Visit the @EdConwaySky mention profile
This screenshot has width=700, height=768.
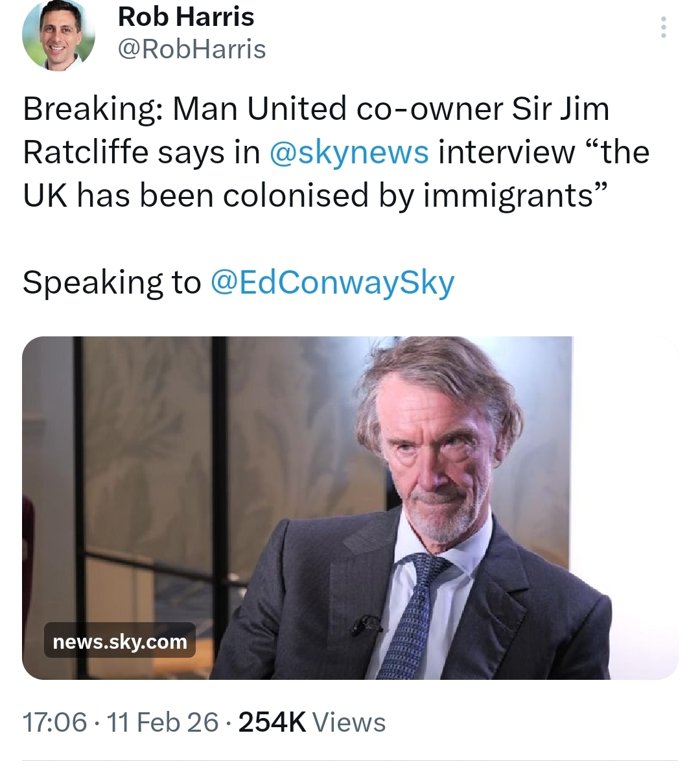point(332,283)
